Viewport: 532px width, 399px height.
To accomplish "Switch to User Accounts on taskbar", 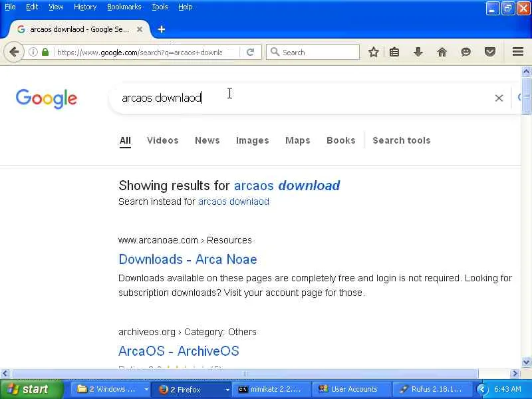I will [x=351, y=389].
